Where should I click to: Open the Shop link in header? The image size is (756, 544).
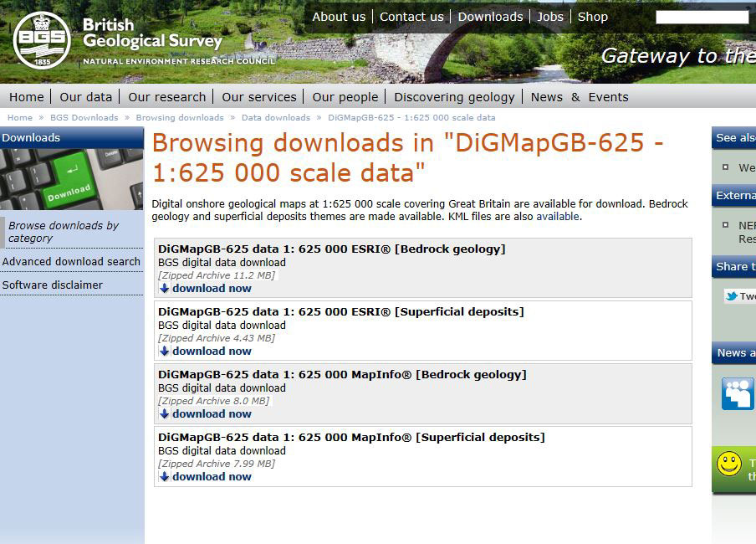click(x=592, y=17)
